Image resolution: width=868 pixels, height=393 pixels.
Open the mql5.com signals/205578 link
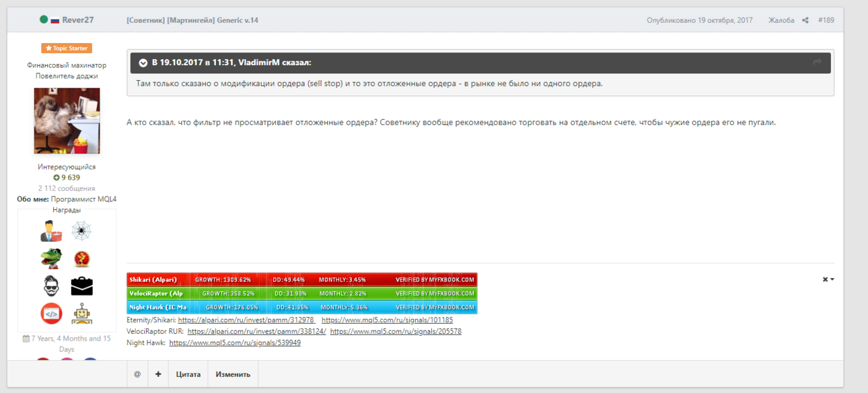pos(396,332)
